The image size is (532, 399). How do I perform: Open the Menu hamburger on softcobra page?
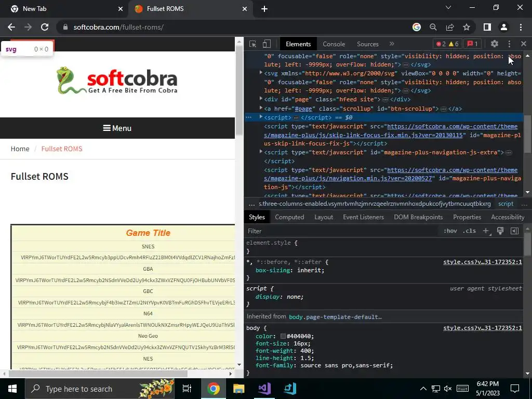pos(117,128)
